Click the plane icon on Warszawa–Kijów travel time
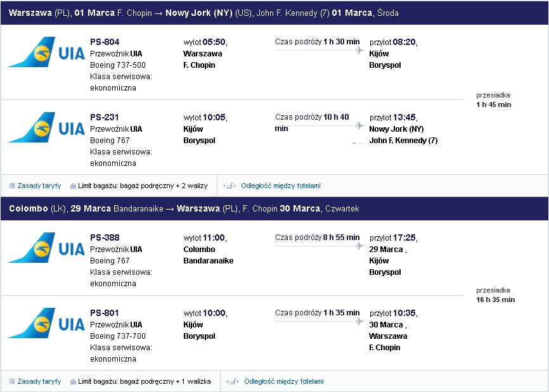This screenshot has width=549, height=392. (x=359, y=51)
